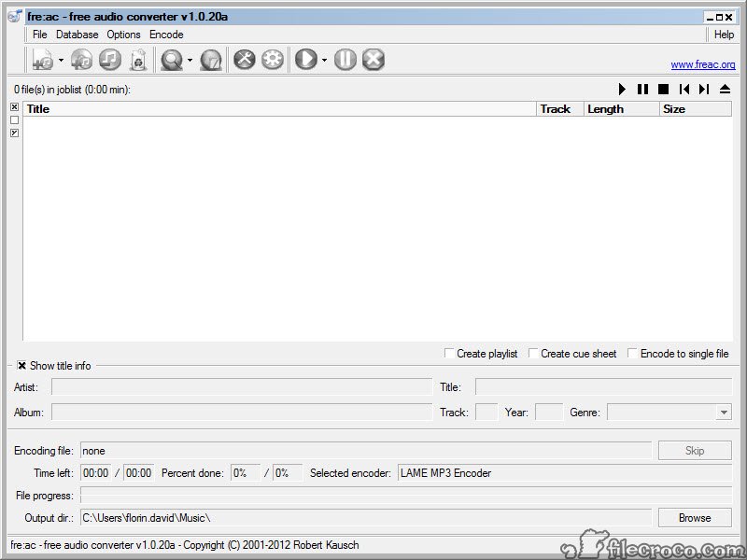This screenshot has height=560, width=747.
Task: Click the Eject disc button
Action: coord(725,89)
